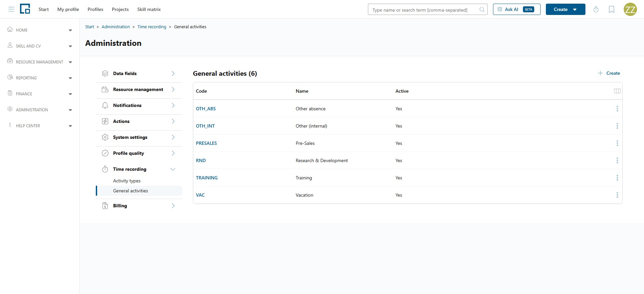This screenshot has width=644, height=294.
Task: Open Projects in top navigation
Action: [120, 9]
